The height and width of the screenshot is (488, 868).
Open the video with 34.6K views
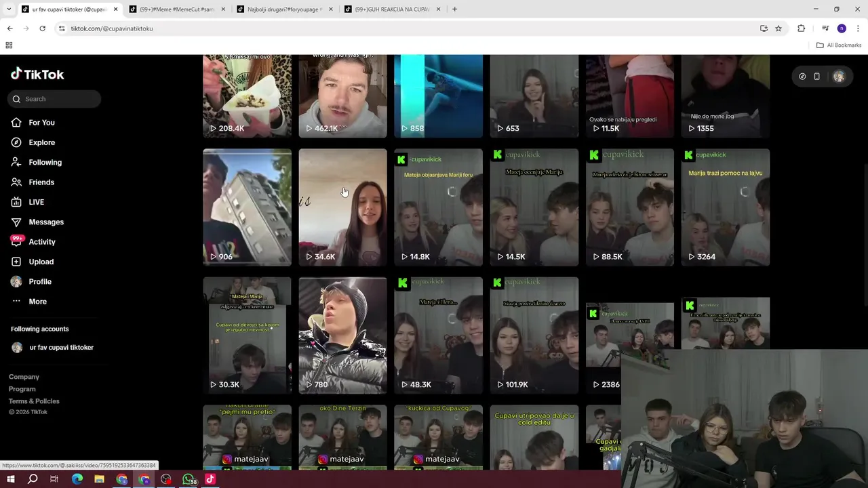(342, 207)
